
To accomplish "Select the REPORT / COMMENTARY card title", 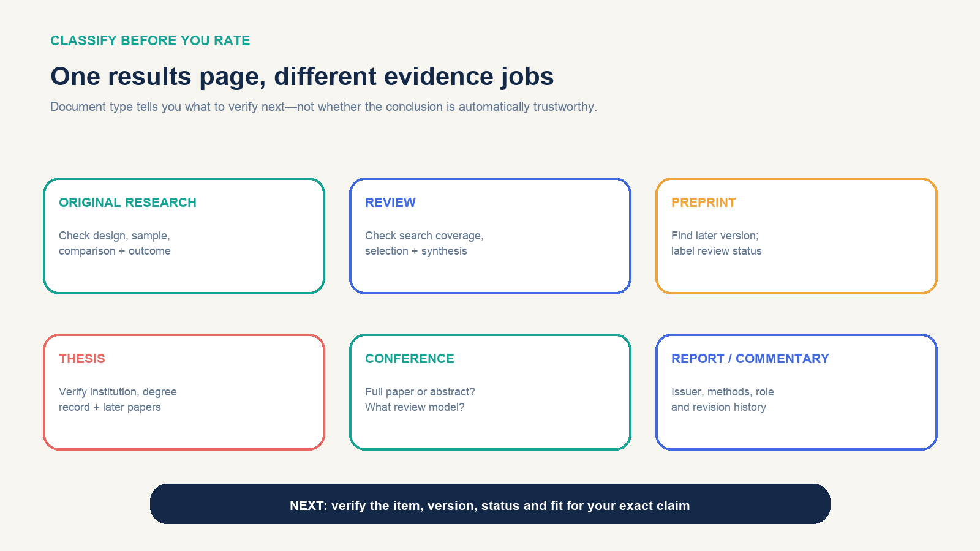I will coord(750,359).
